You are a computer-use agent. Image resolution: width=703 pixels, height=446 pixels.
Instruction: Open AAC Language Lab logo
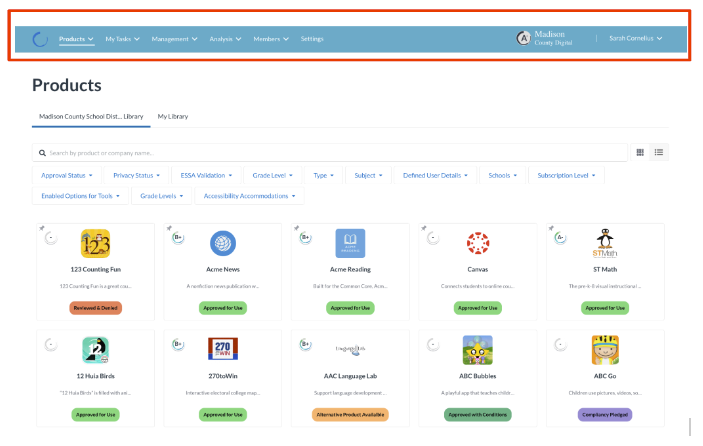[351, 349]
